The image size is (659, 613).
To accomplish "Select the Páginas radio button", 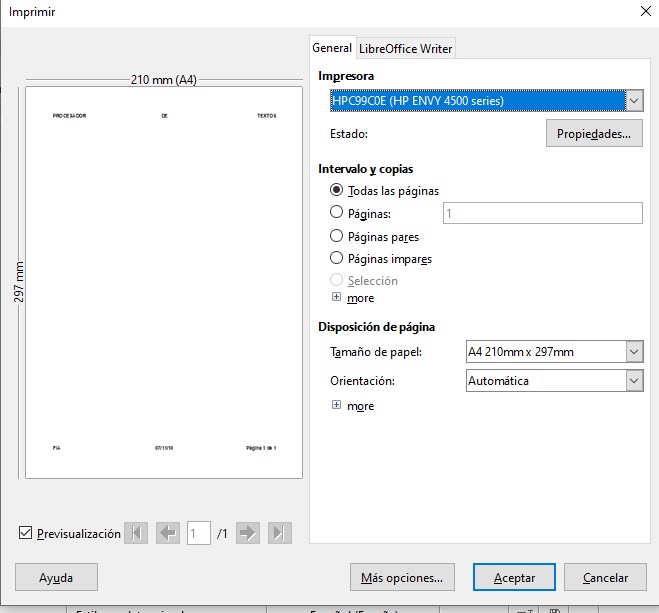I will pyautogui.click(x=336, y=212).
